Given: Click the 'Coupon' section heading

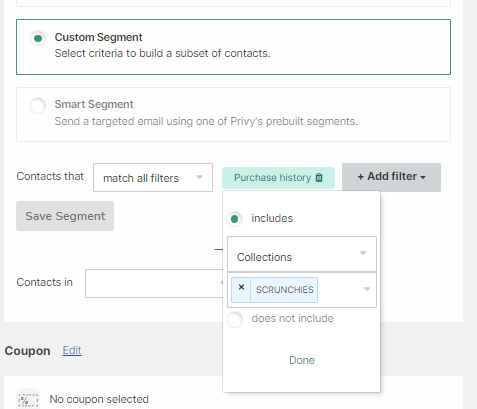Looking at the screenshot, I should pyautogui.click(x=28, y=351).
